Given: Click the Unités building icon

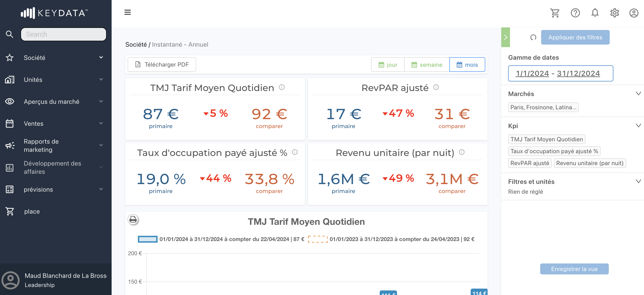Looking at the screenshot, I should [10, 80].
